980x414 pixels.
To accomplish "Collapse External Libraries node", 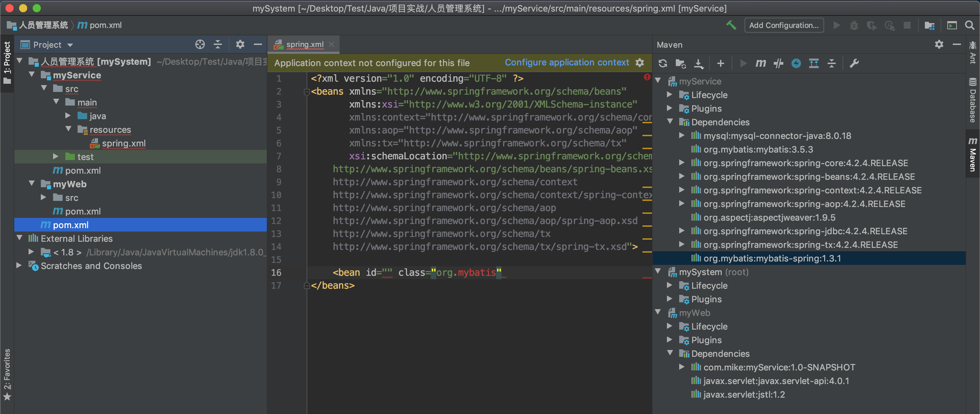I will [x=19, y=238].
